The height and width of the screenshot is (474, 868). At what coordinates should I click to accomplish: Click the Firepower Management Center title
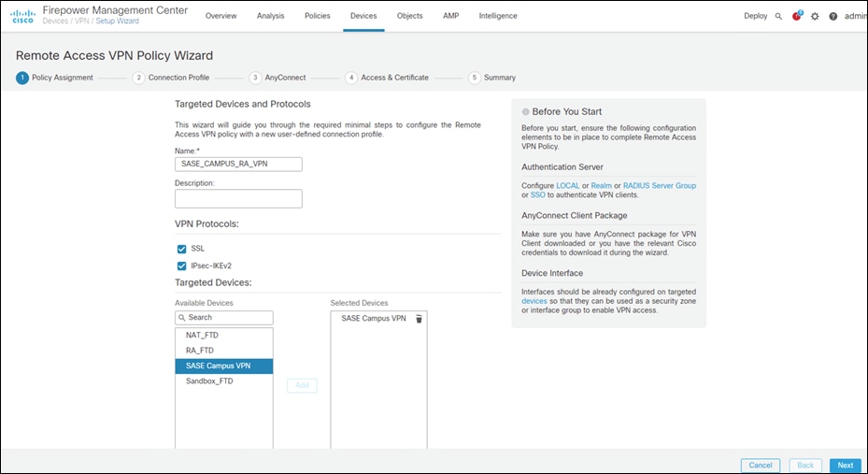pos(115,10)
